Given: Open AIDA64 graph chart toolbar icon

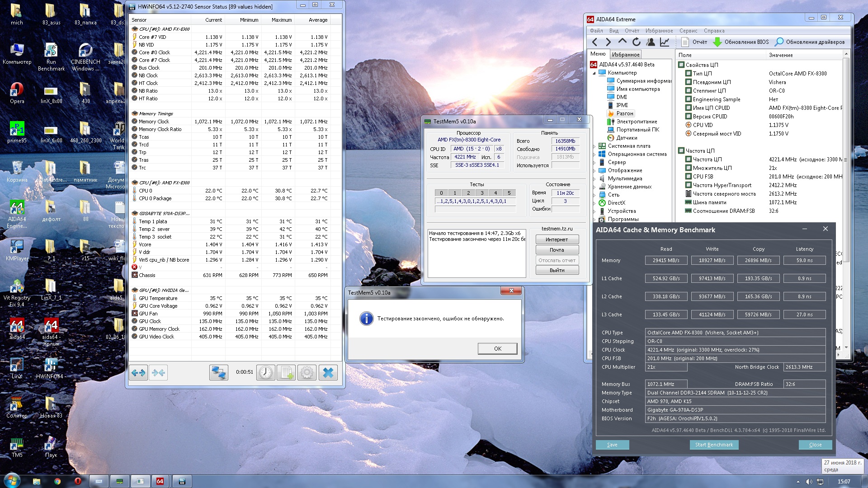Looking at the screenshot, I should tap(665, 42).
